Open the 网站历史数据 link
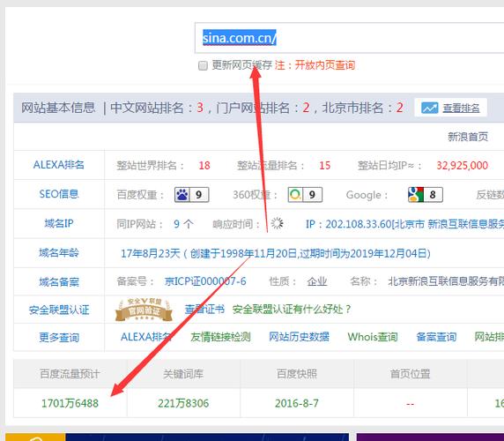This screenshot has height=441, width=504. pos(299,337)
